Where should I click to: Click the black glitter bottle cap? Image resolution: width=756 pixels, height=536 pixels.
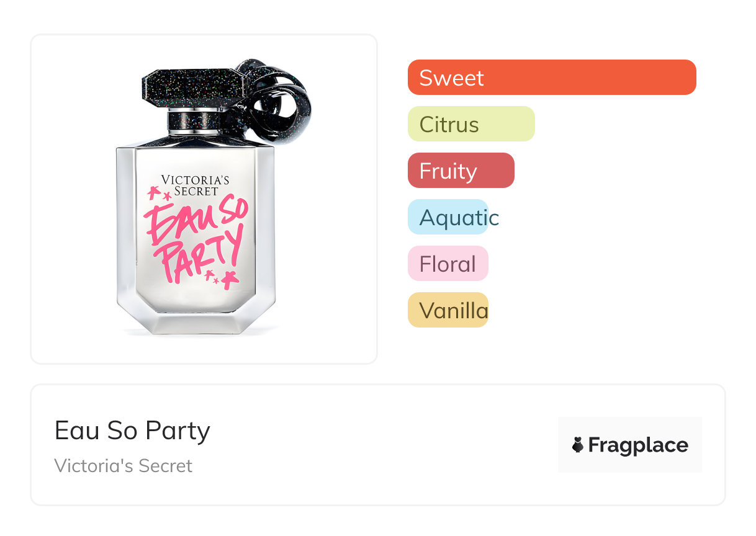click(185, 86)
